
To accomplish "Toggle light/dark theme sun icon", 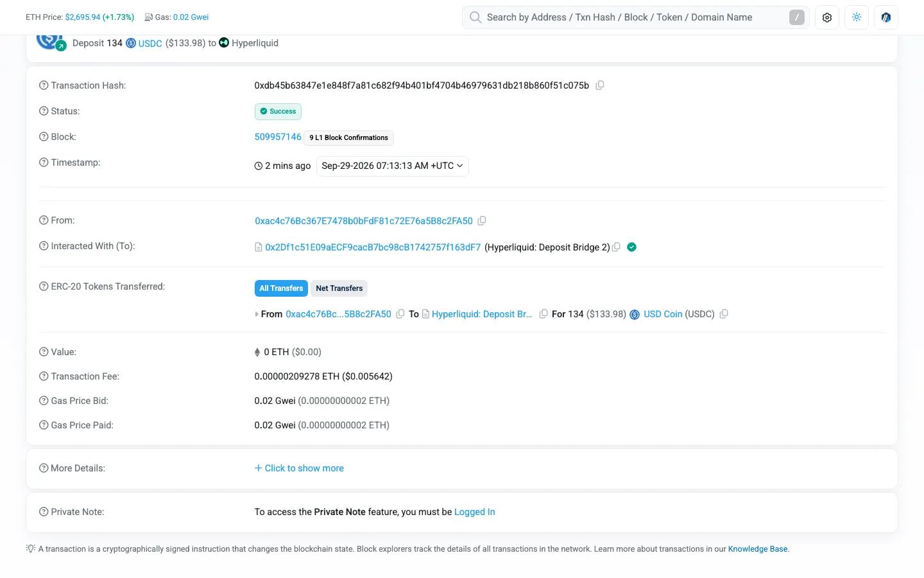I will [857, 17].
